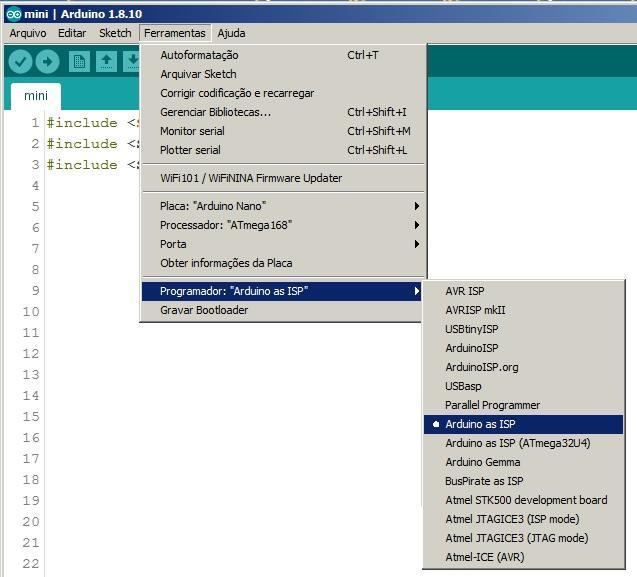Select AVR ISP programmer
Viewport: 637px width, 577px height.
(523, 291)
